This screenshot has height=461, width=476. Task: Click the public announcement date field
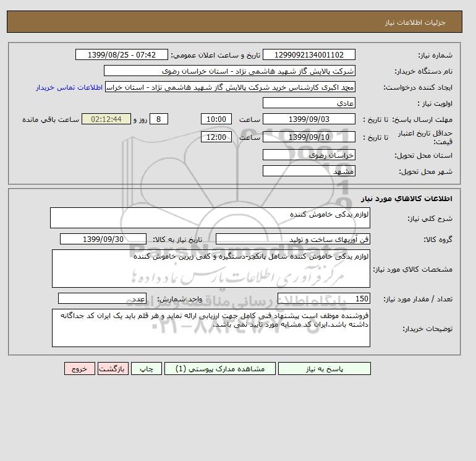coord(121,54)
